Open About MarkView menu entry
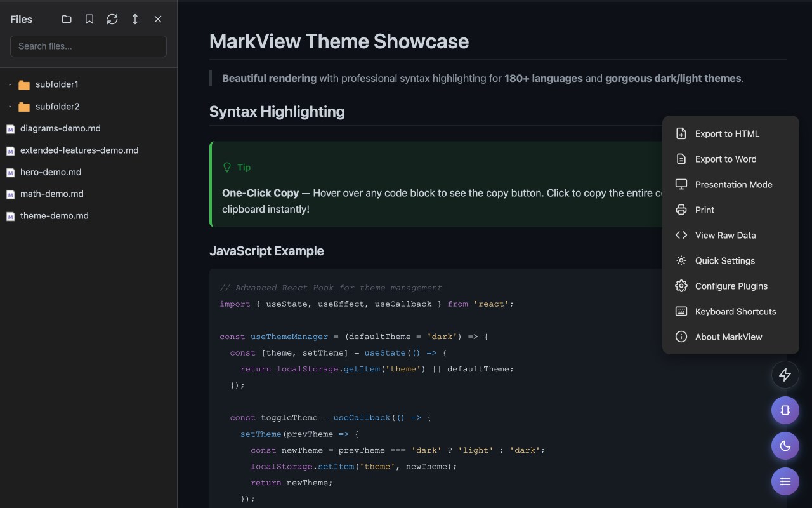The height and width of the screenshot is (508, 812). 730,337
